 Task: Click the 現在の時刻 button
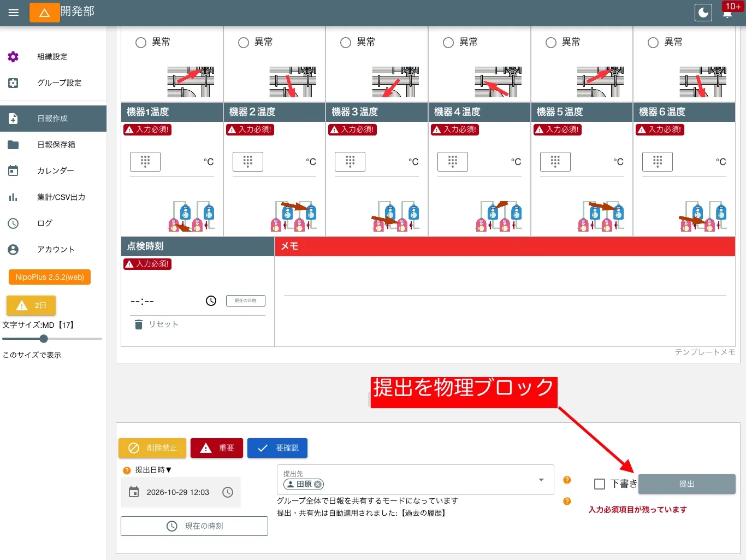click(x=194, y=526)
